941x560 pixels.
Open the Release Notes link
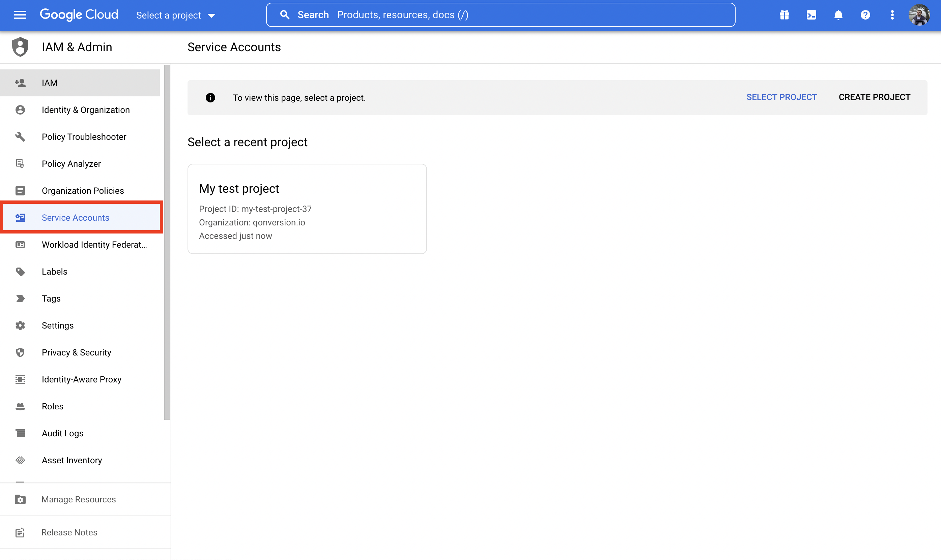69,532
